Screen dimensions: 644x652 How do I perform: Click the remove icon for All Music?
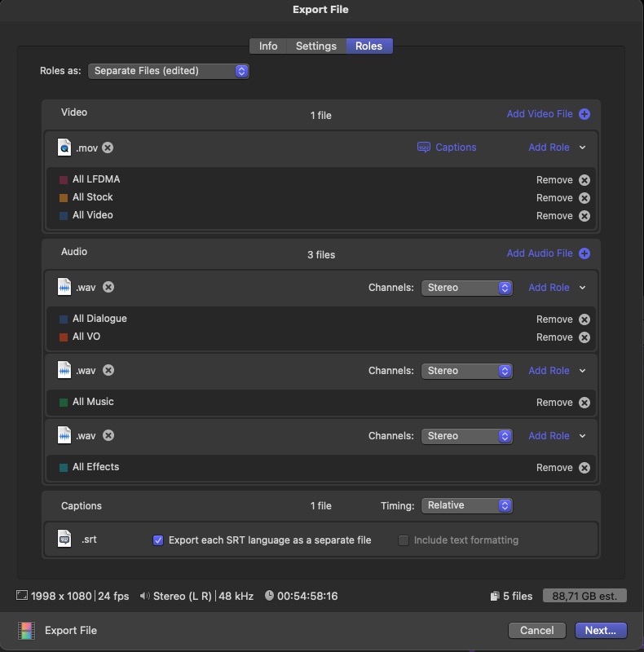584,403
